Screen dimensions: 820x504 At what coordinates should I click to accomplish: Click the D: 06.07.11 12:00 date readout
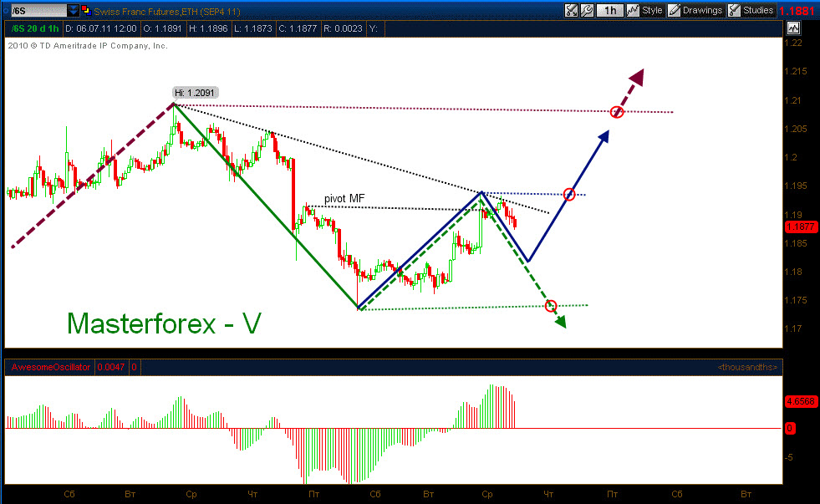[101, 28]
